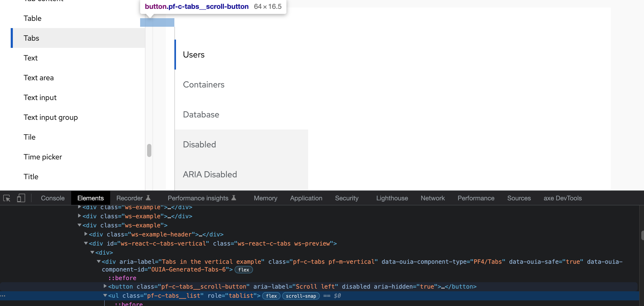This screenshot has height=306, width=644.
Task: Click the flex badge on the tablist ul
Action: (271, 296)
